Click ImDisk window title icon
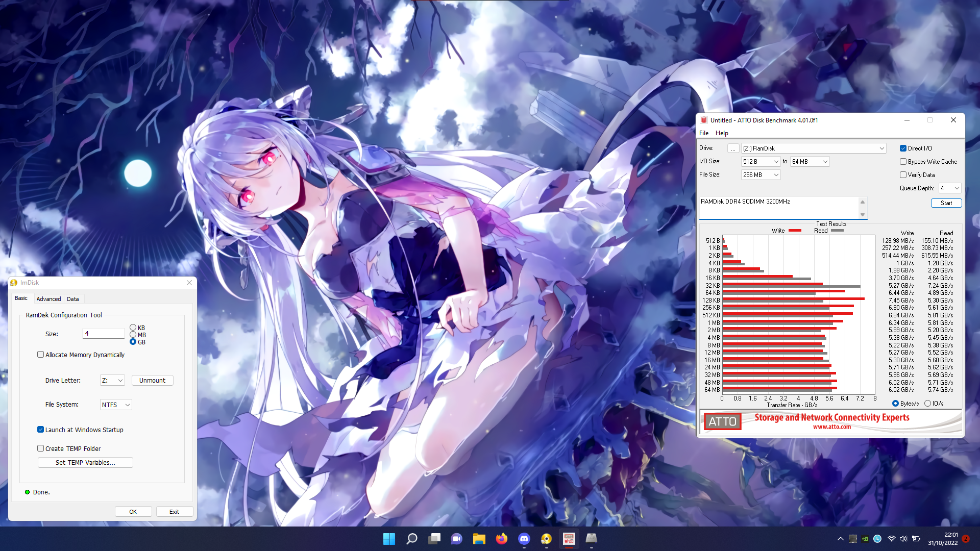 point(14,283)
